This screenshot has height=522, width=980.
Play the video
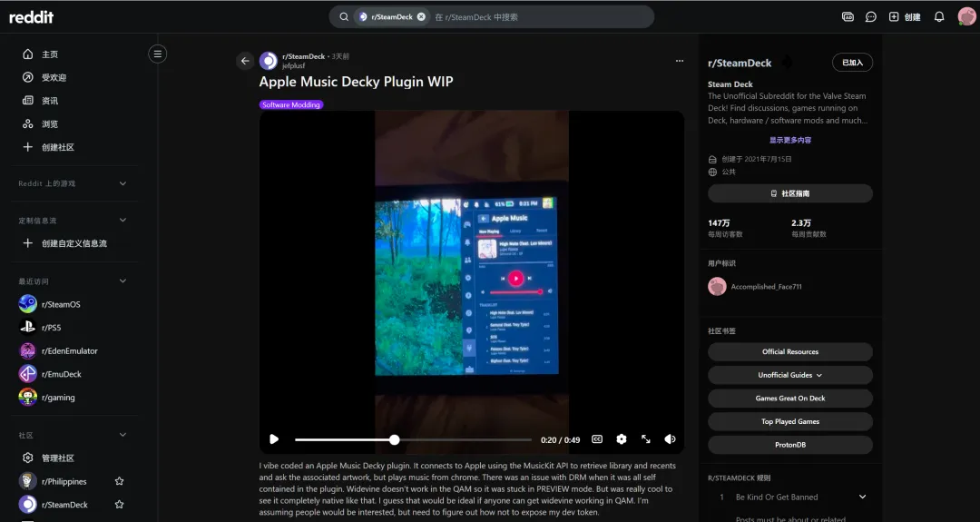pyautogui.click(x=274, y=439)
